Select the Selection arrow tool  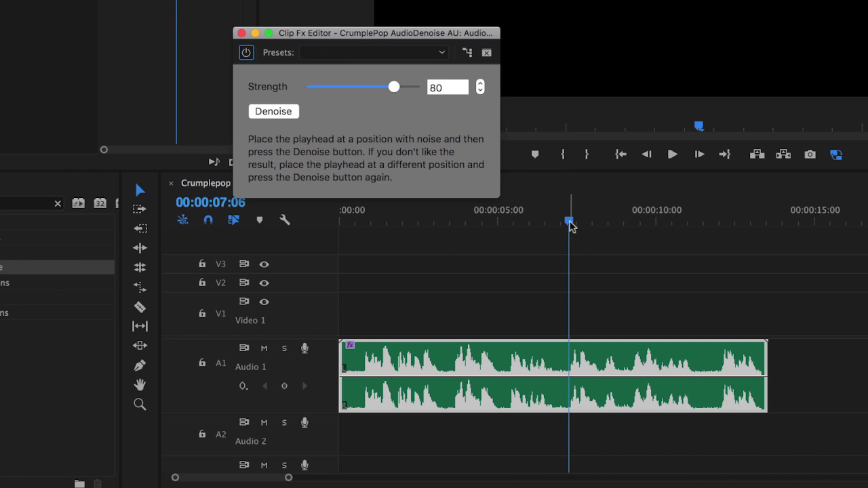tap(140, 190)
